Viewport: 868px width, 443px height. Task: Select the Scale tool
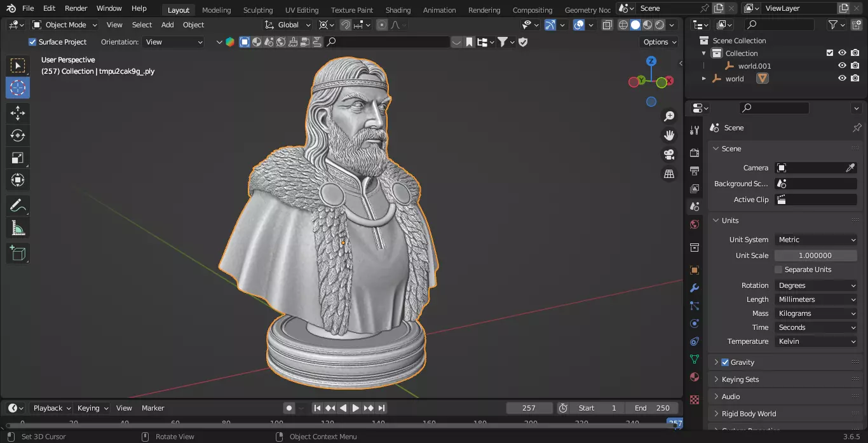(x=18, y=158)
